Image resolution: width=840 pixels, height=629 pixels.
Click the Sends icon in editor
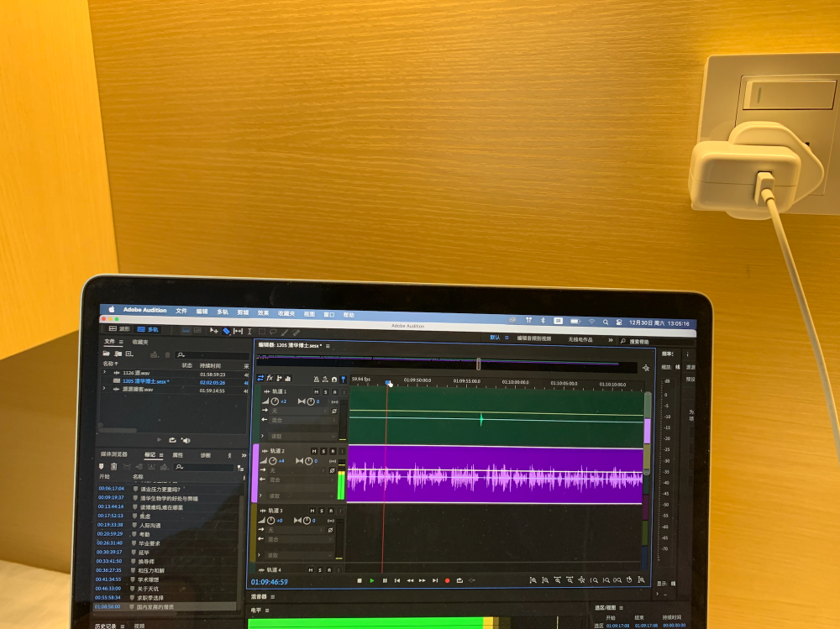[x=279, y=378]
